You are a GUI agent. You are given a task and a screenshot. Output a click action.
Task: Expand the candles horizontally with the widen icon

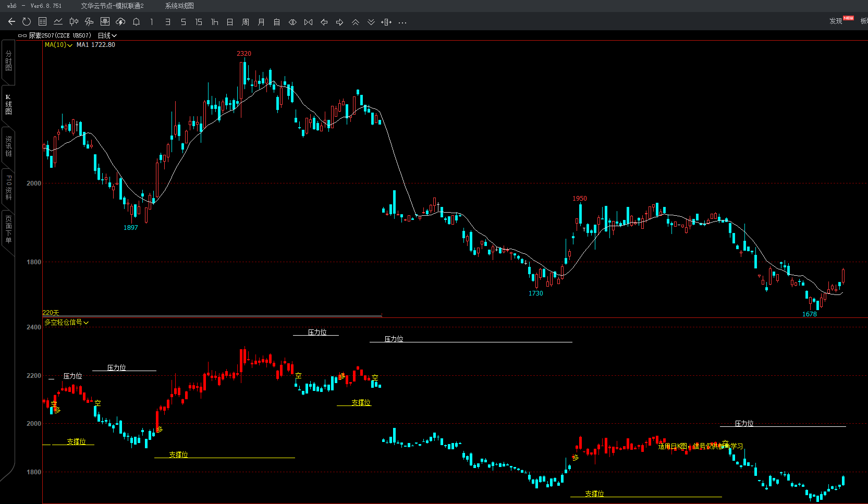pos(292,22)
